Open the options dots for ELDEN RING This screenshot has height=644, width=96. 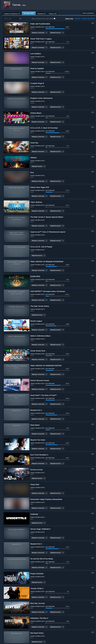coord(93,276)
